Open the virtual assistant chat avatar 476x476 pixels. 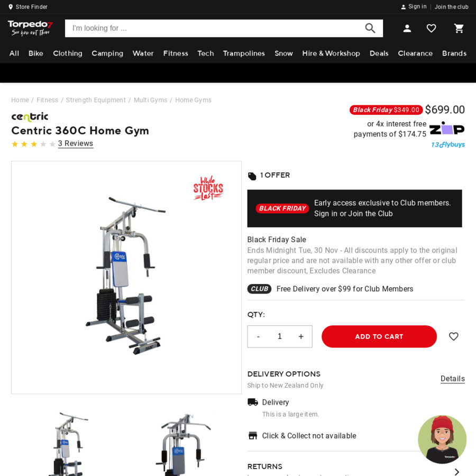pos(442,440)
